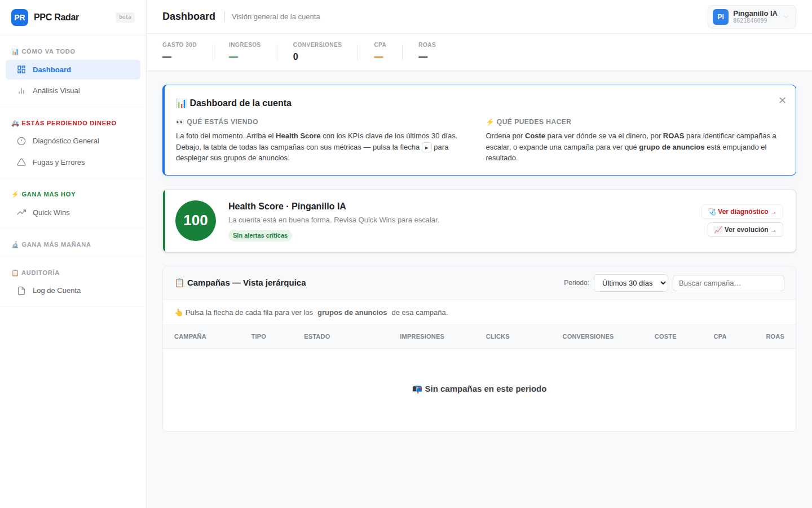Click the Log de Cuenta document icon
This screenshot has width=812, height=508.
(x=21, y=291)
